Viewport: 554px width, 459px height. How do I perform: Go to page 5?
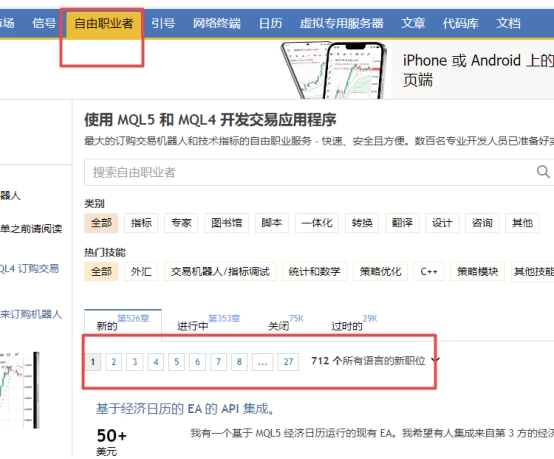[x=176, y=362]
